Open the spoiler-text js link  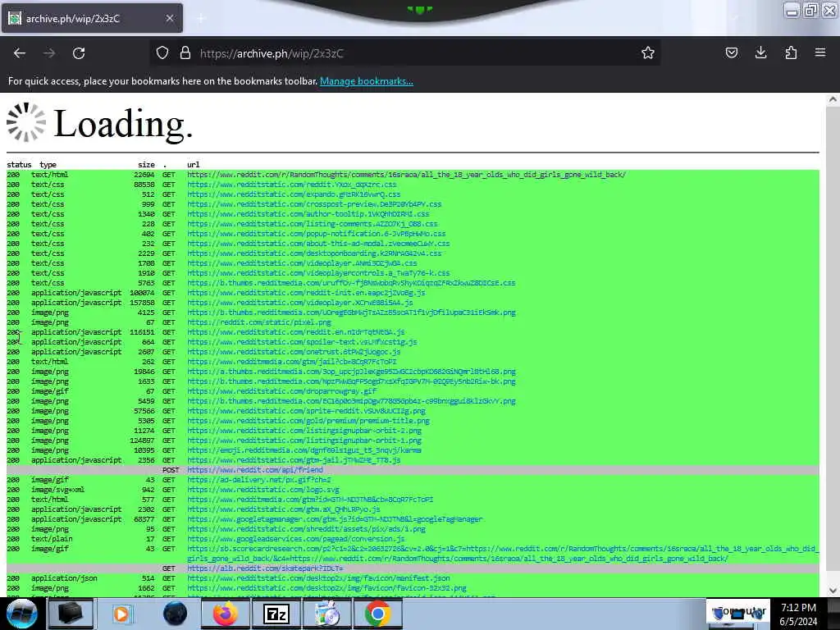tap(302, 342)
